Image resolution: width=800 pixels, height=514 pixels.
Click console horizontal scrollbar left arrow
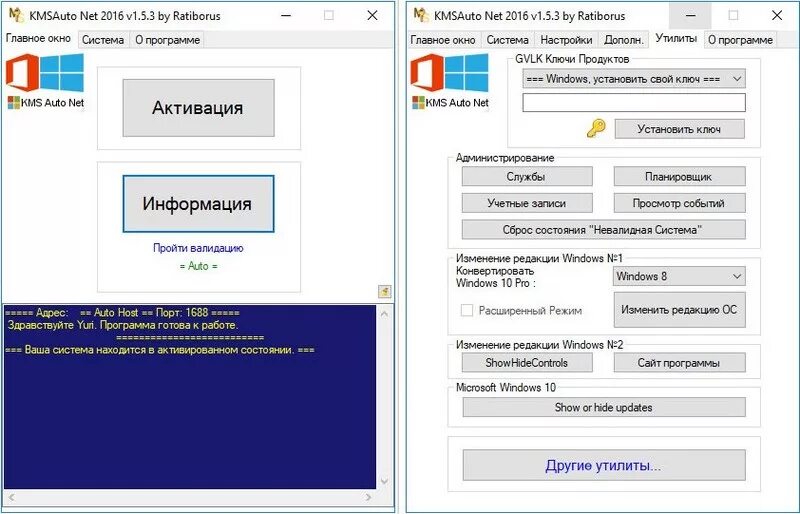[11, 497]
